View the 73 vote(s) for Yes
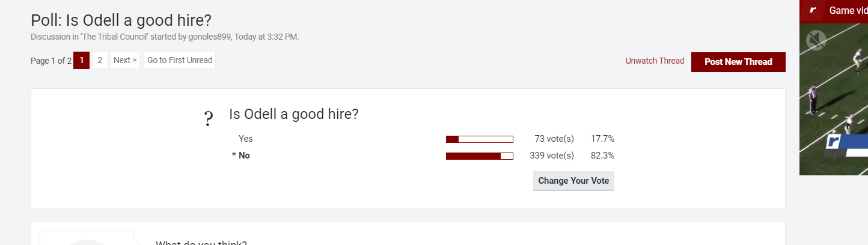The image size is (868, 245). (x=554, y=139)
